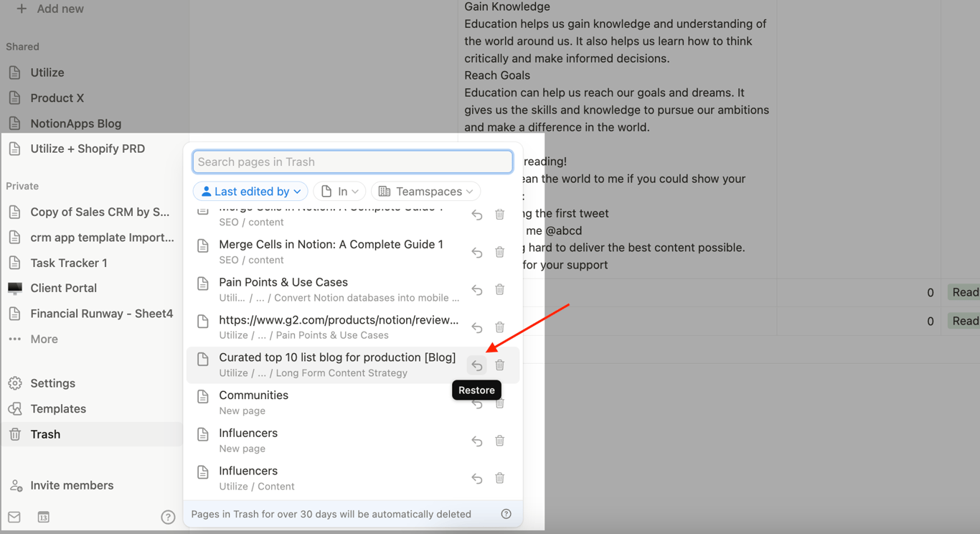Focus the Search pages in Trash field
Viewport: 980px width, 534px height.
pyautogui.click(x=353, y=162)
